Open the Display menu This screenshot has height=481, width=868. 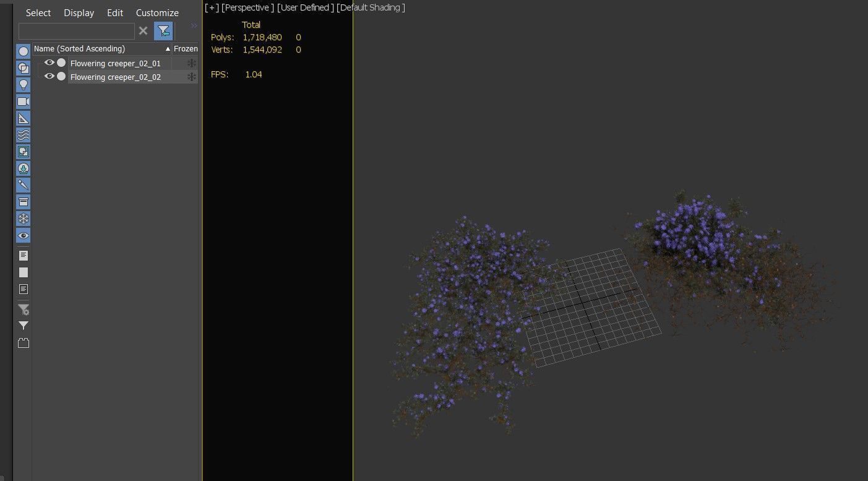[79, 12]
